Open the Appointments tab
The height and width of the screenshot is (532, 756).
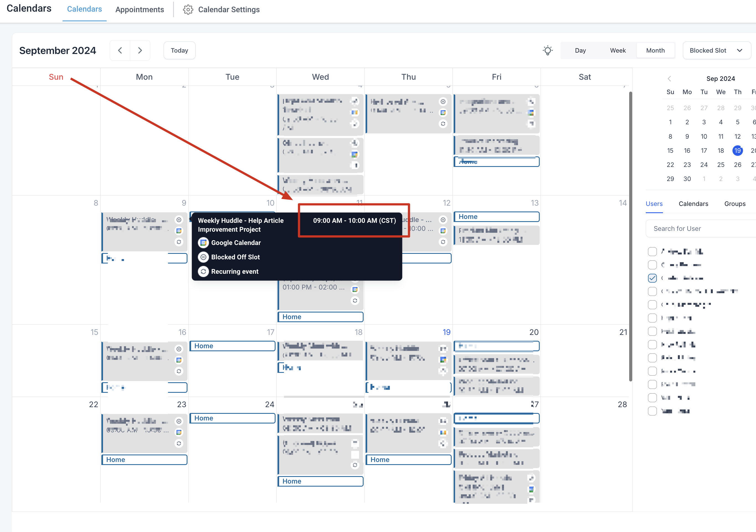pyautogui.click(x=140, y=9)
